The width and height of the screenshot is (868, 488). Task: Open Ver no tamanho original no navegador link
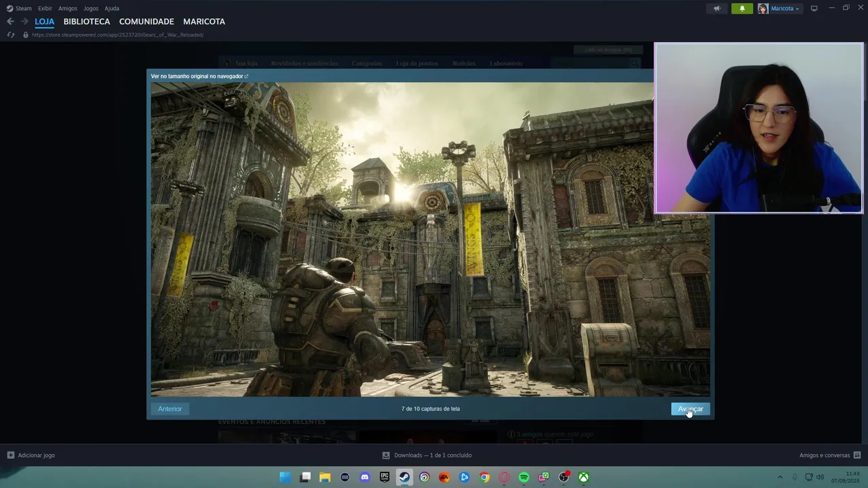click(x=199, y=76)
